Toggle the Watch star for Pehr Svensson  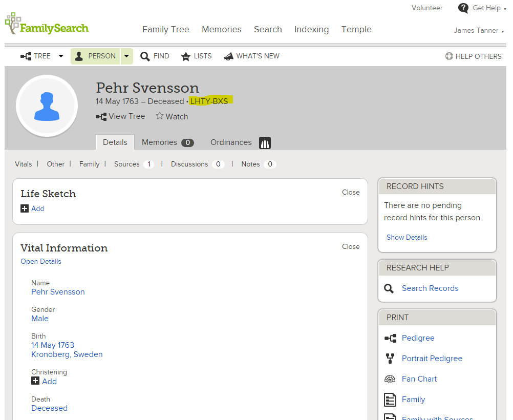(160, 116)
